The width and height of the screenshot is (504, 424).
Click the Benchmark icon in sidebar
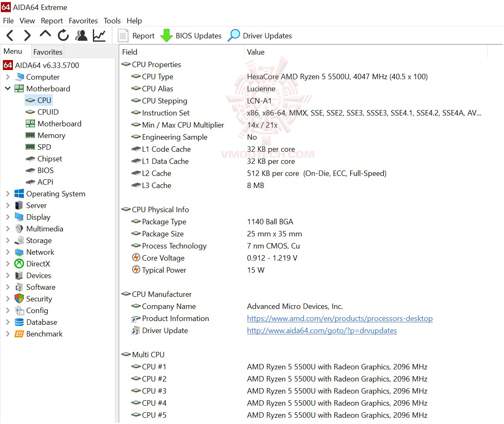pos(19,334)
